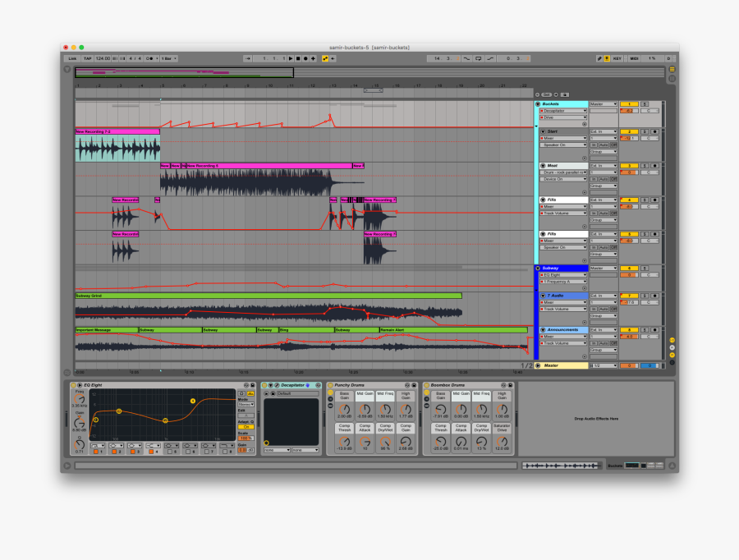Click Hot-Swap icon on Boombox Drums
Viewport: 739px width, 560px height.
coord(503,386)
